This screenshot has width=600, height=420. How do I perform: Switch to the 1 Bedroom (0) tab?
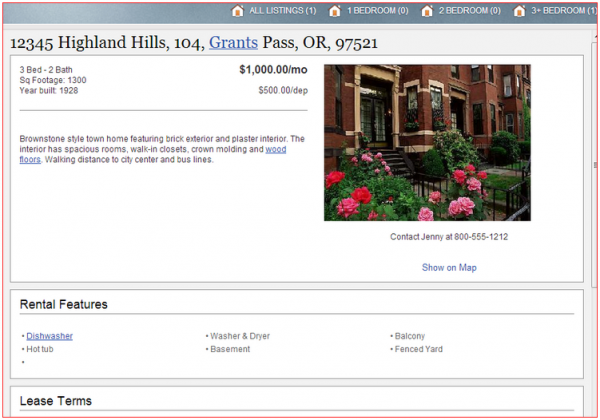coord(377,11)
